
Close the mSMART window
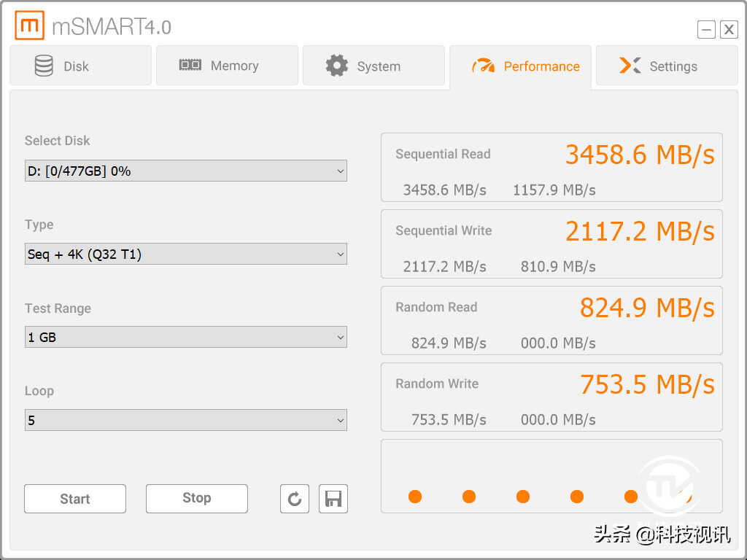(x=729, y=30)
